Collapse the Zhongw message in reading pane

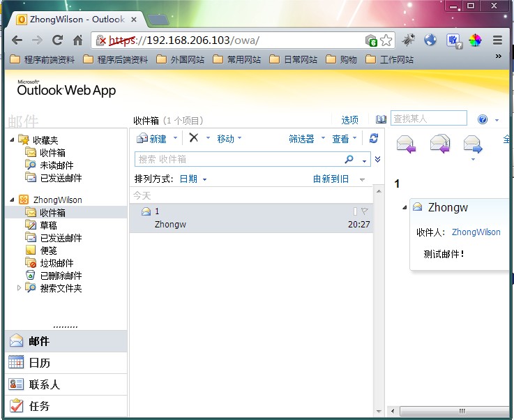pos(405,207)
